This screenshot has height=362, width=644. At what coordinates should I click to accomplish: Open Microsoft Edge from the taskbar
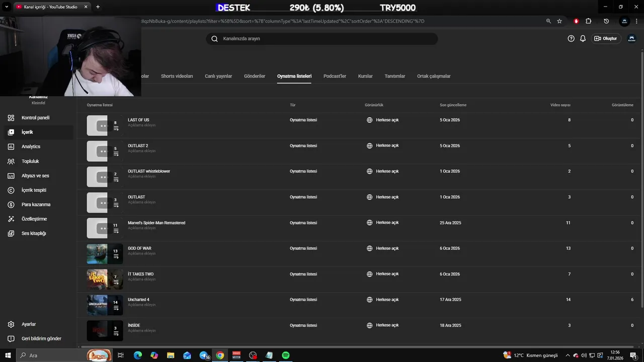point(138,355)
